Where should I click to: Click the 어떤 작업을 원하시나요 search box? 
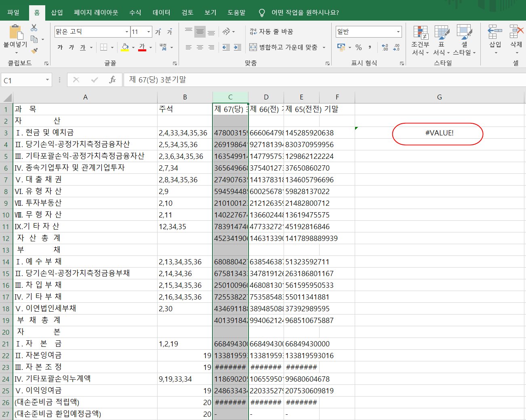[305, 13]
